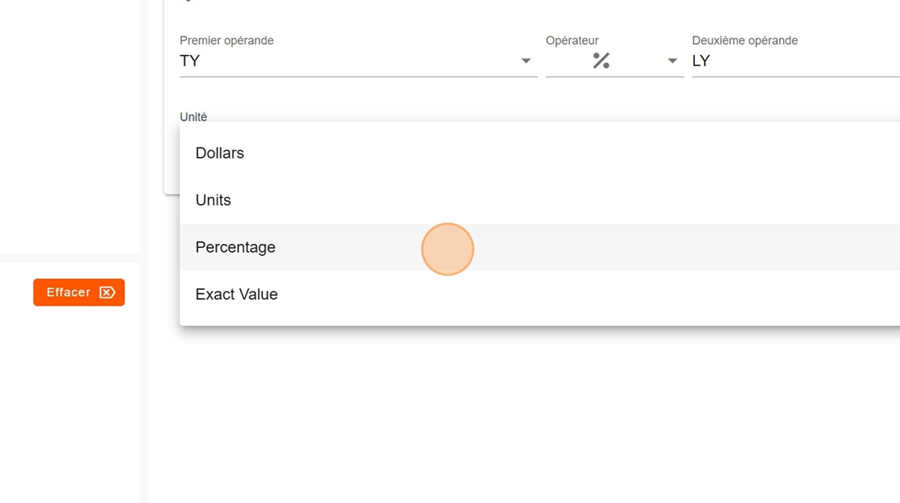Click the Unité field label
The image size is (900, 503).
(x=193, y=117)
